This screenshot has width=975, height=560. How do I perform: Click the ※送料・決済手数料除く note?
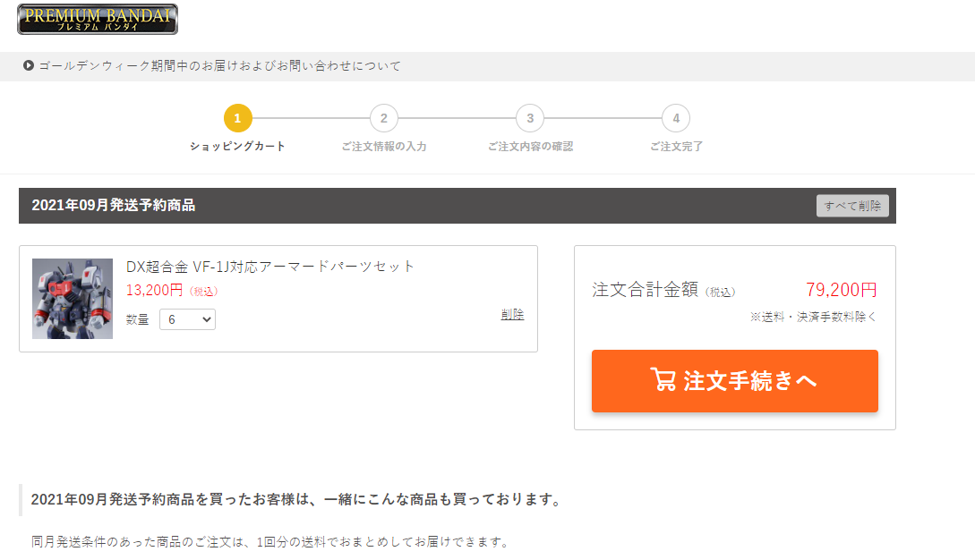813,317
